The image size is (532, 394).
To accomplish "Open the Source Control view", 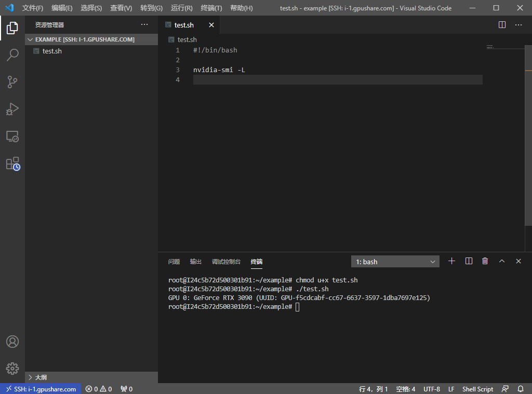I will [x=12, y=81].
